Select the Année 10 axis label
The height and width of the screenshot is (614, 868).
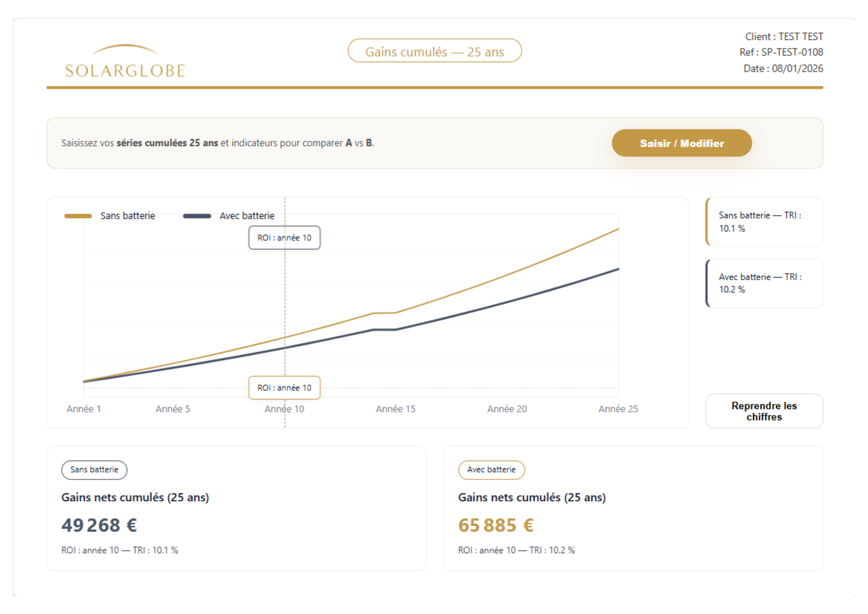pos(284,409)
